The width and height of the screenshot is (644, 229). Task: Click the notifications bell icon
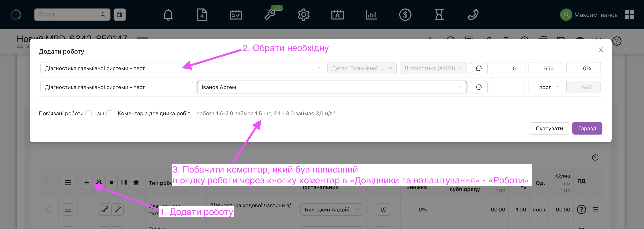point(168,15)
